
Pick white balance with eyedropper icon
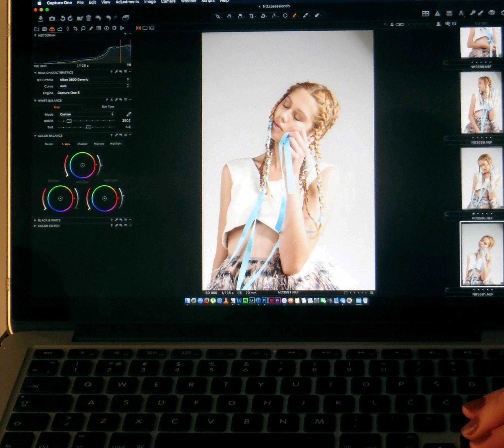point(129,114)
